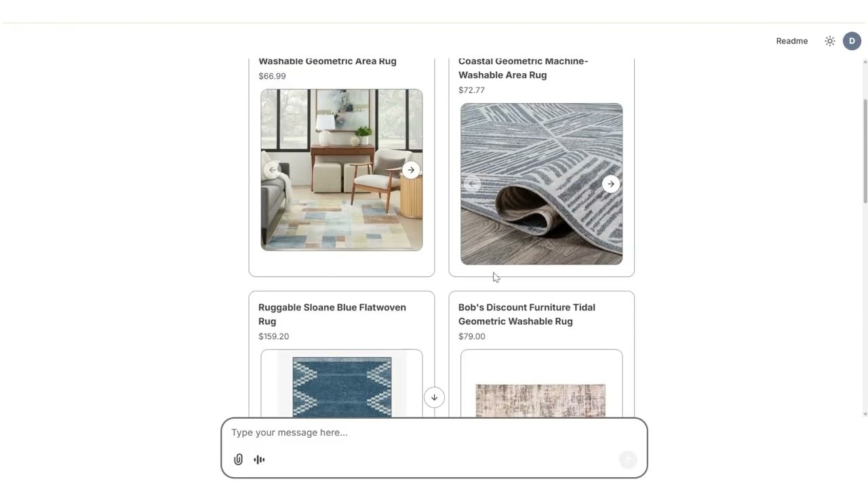Click the vertical page scrollbar
The width and height of the screenshot is (868, 488).
tap(865, 150)
